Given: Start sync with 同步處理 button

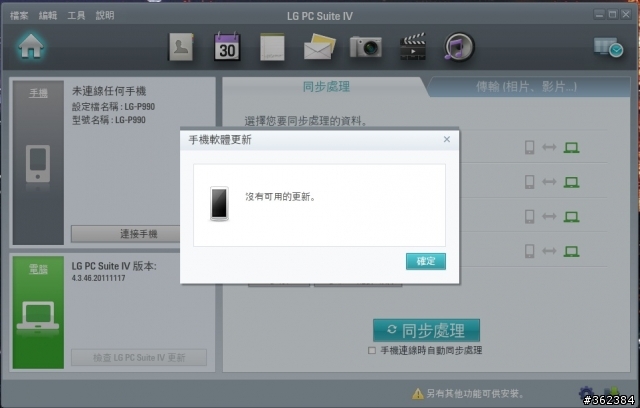Looking at the screenshot, I should [426, 330].
